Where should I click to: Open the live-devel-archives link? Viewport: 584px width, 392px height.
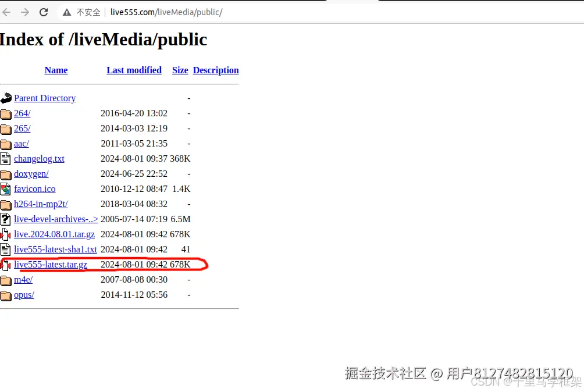tap(56, 219)
